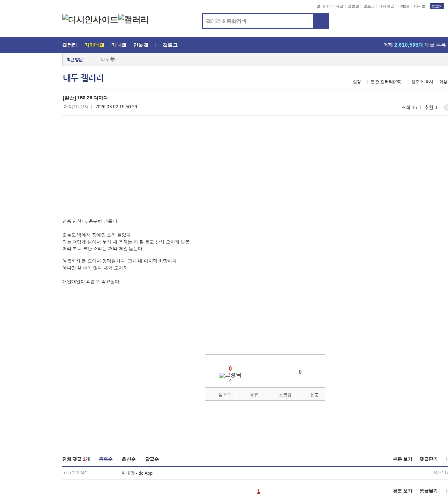Click the commenter ㅇㅇ(112.149)
The image size is (448, 503).
click(76, 473)
